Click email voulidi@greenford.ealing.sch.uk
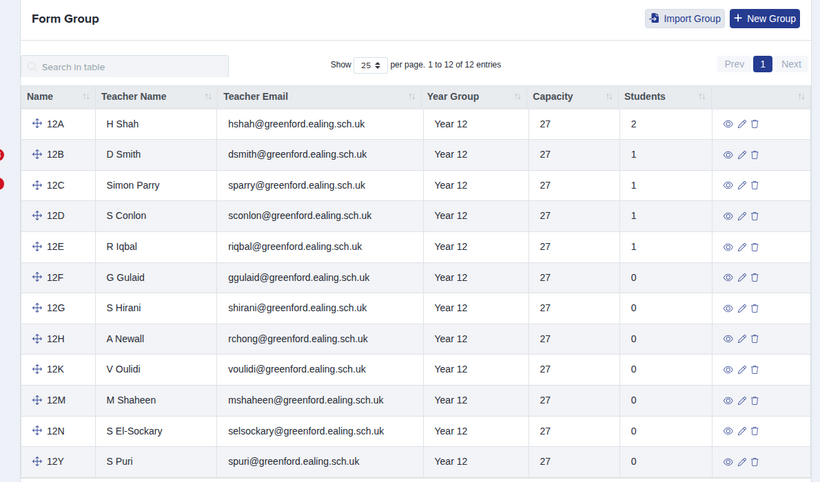Viewport: 820px width, 482px height. tap(297, 369)
